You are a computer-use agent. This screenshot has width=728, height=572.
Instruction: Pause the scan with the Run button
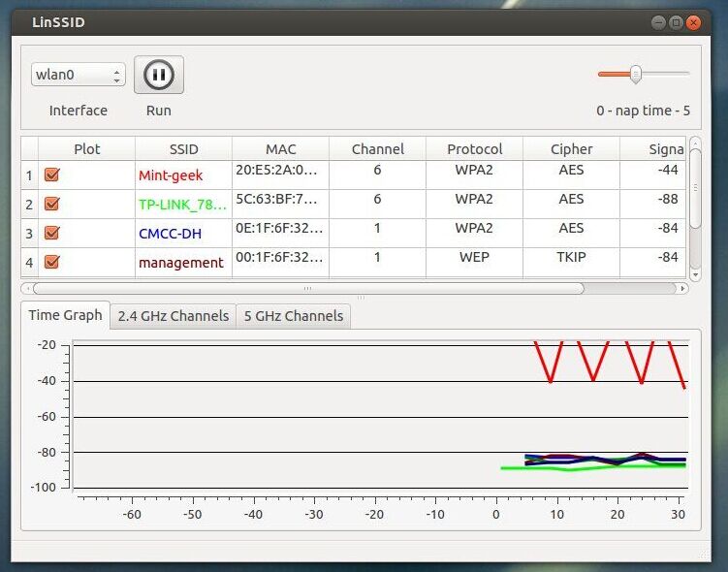[159, 75]
